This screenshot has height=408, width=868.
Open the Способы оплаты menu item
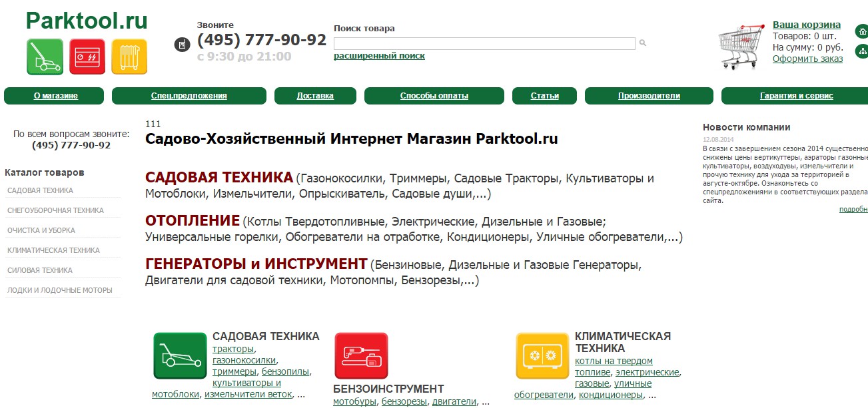pos(434,96)
